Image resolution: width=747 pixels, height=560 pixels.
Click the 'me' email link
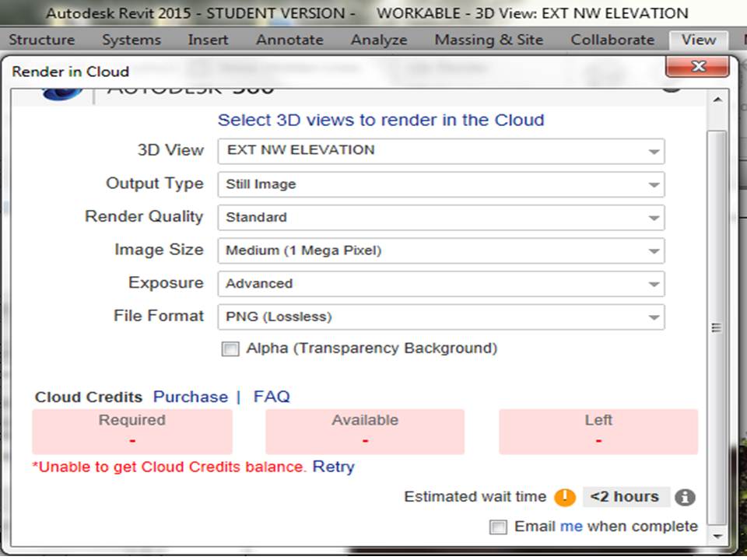coord(571,527)
